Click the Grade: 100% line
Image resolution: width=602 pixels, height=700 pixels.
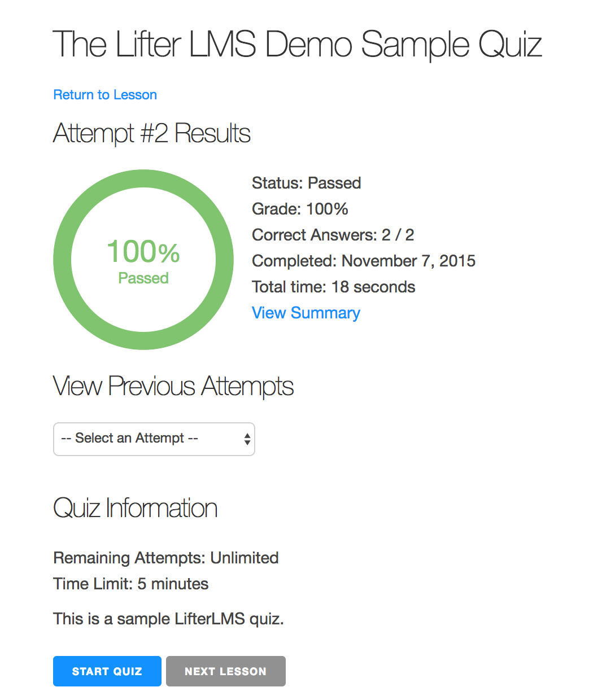[300, 209]
